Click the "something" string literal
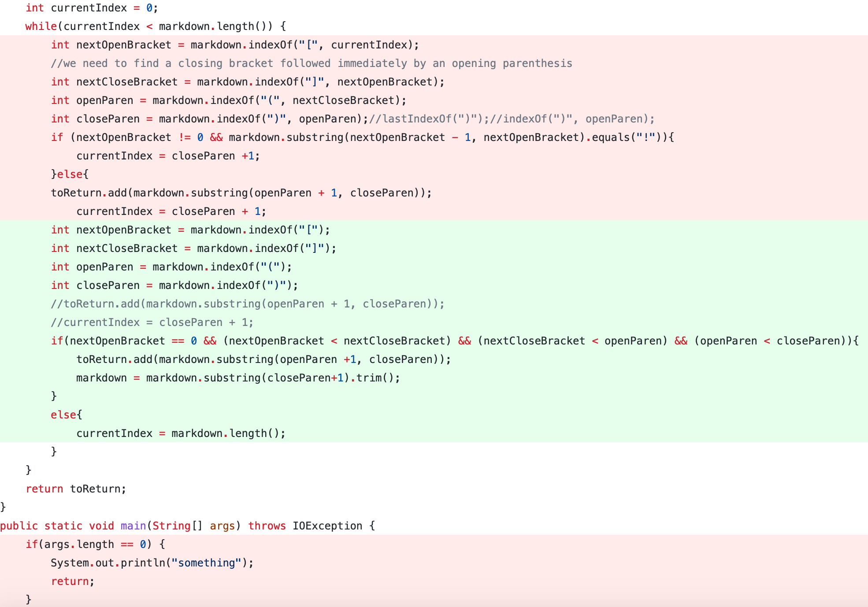The image size is (868, 607). 206,563
